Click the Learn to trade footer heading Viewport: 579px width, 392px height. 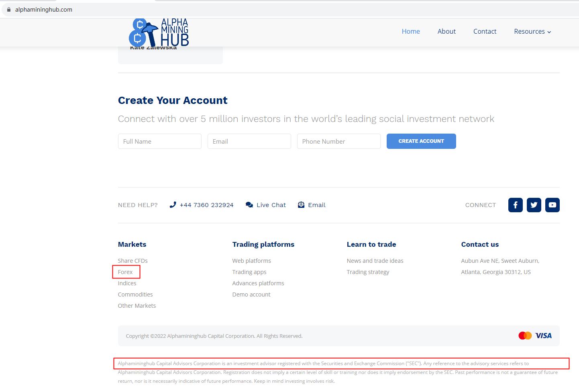pyautogui.click(x=371, y=244)
